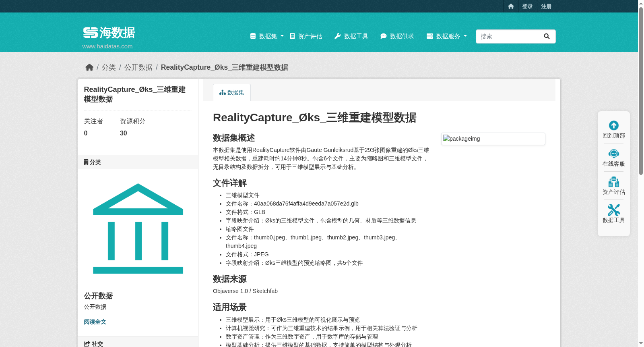Click the 资源积分 value 30
Image resolution: width=644 pixels, height=347 pixels.
pos(124,133)
